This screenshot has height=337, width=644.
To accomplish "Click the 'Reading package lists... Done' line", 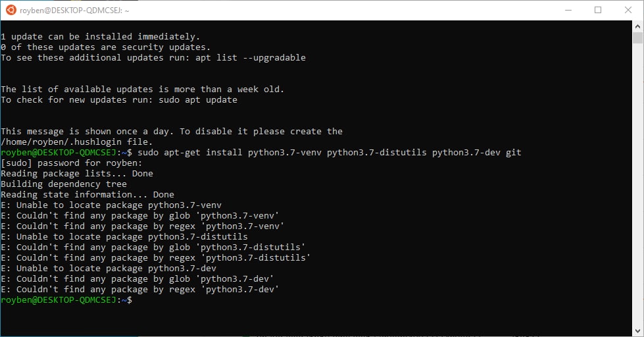I will pyautogui.click(x=76, y=174).
